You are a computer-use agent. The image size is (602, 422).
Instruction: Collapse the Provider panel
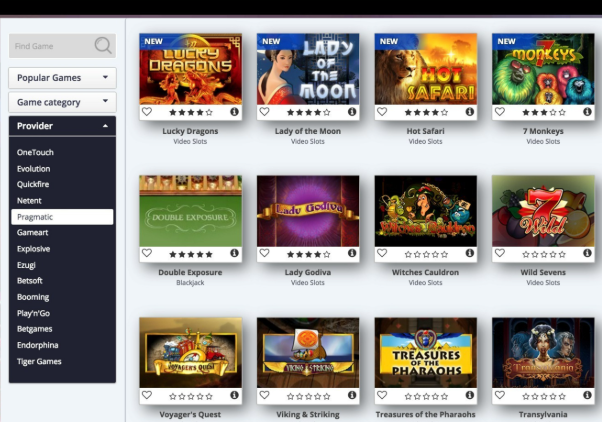[62, 126]
